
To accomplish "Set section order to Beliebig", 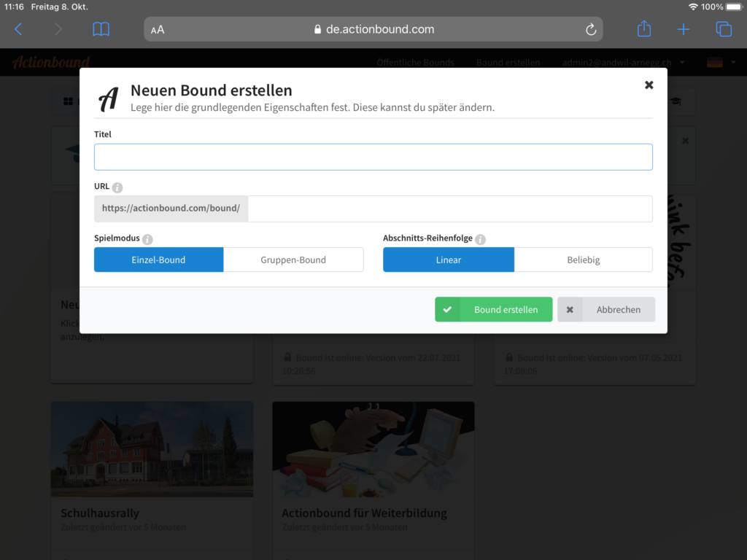I will (583, 260).
